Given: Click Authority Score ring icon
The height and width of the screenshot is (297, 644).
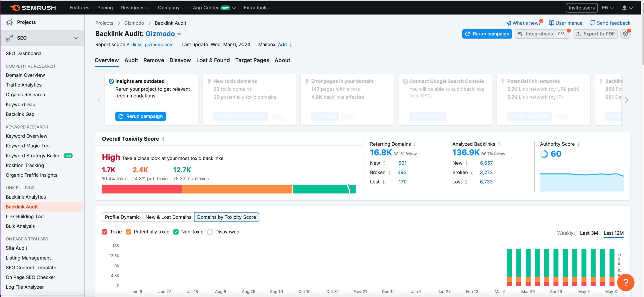Looking at the screenshot, I should (x=544, y=154).
